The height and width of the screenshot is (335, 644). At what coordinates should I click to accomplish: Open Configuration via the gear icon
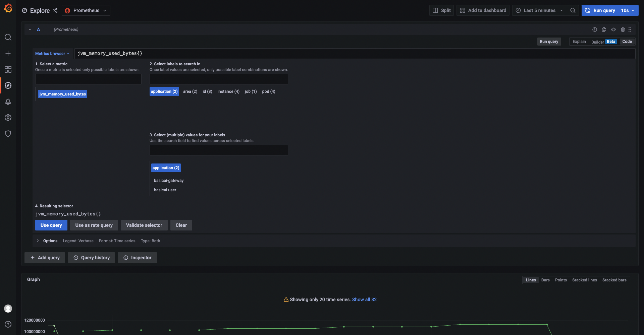pos(8,118)
